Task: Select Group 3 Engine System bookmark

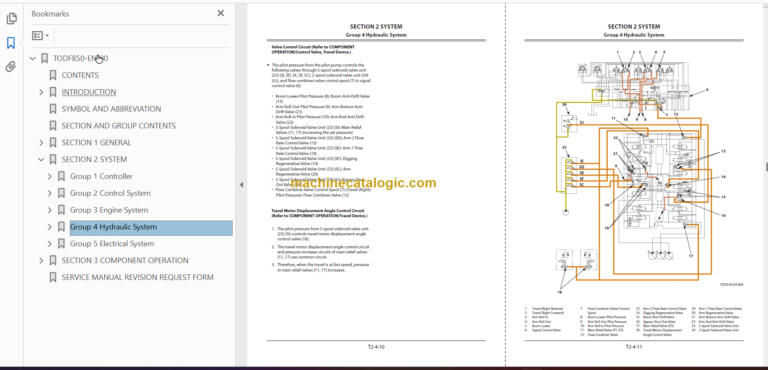Action: (x=109, y=210)
